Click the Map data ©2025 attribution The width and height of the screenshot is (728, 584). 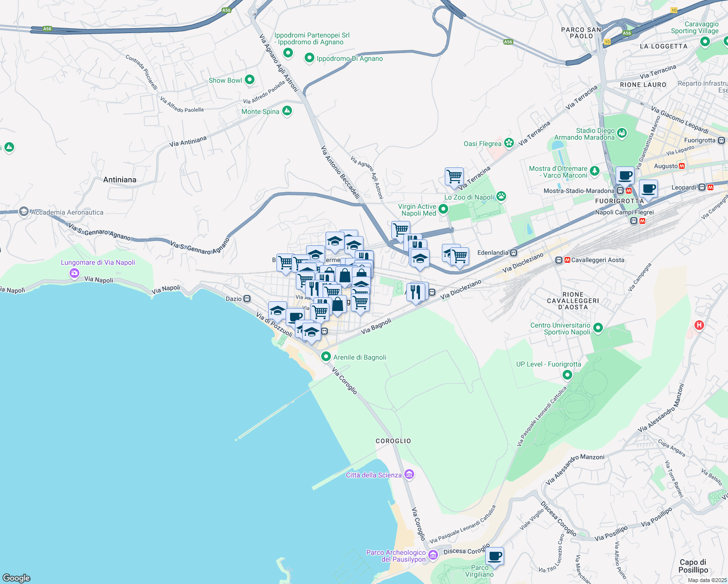pos(707,580)
